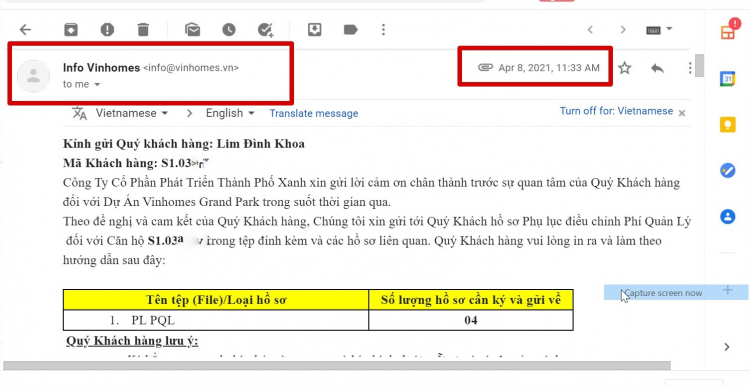Open Google Calendar in side panel

(x=728, y=78)
